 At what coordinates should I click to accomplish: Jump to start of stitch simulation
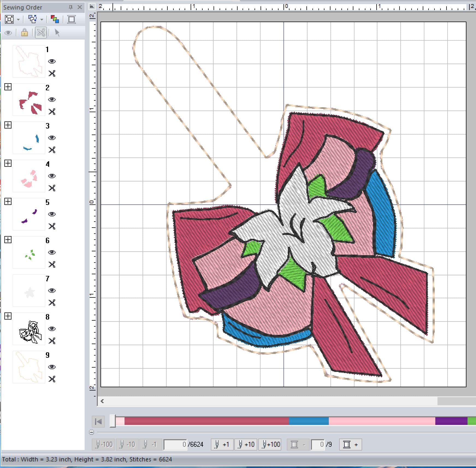pos(98,421)
